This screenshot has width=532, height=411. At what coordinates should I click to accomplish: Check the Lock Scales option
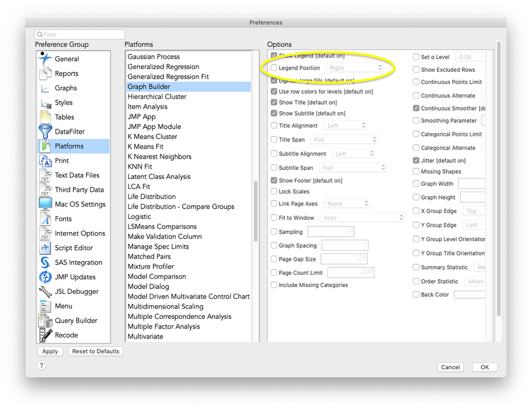click(274, 191)
